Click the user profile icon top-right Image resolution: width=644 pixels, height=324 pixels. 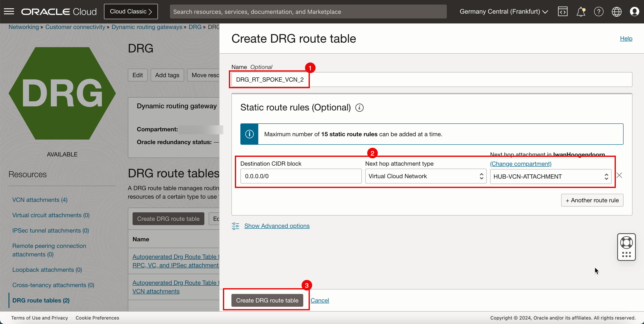634,12
